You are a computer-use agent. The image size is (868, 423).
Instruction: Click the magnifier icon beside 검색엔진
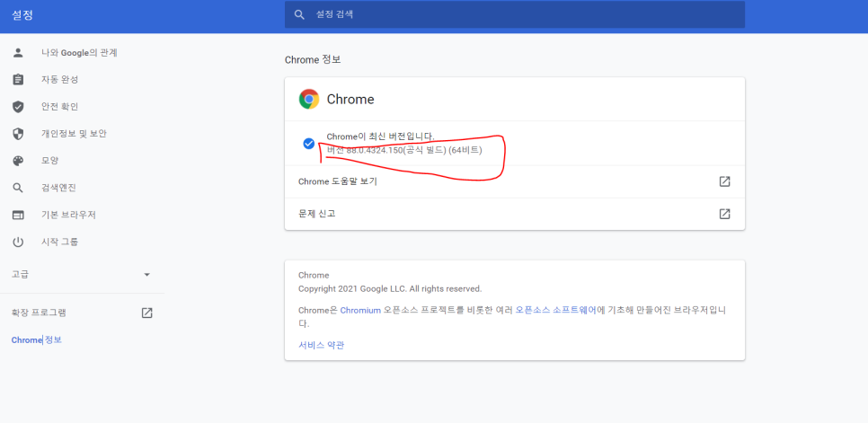[18, 188]
